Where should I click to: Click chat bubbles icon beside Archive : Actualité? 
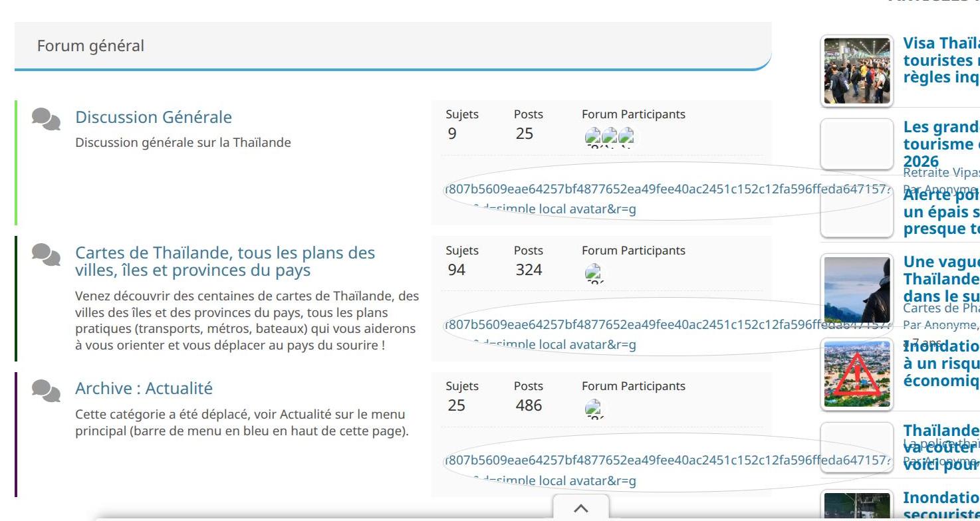(x=46, y=391)
